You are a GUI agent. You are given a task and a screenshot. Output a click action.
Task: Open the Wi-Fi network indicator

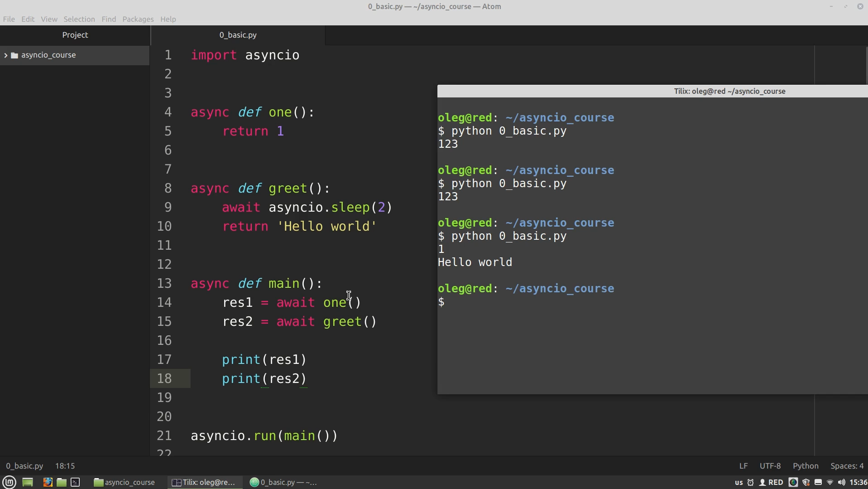[830, 482]
